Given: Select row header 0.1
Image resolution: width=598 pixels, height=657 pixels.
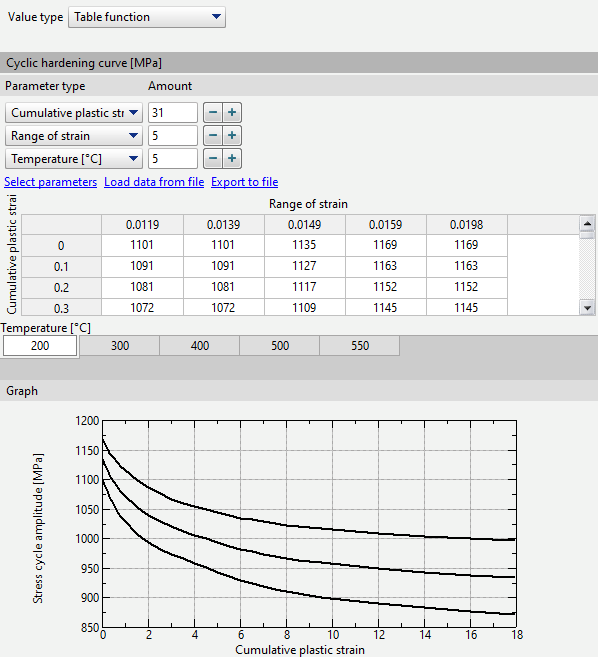Looking at the screenshot, I should point(61,267).
